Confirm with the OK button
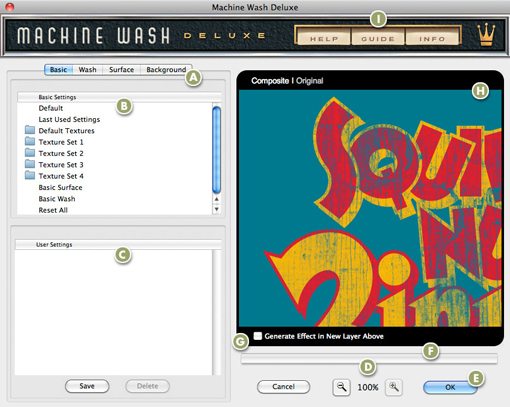The height and width of the screenshot is (407, 510). (450, 387)
